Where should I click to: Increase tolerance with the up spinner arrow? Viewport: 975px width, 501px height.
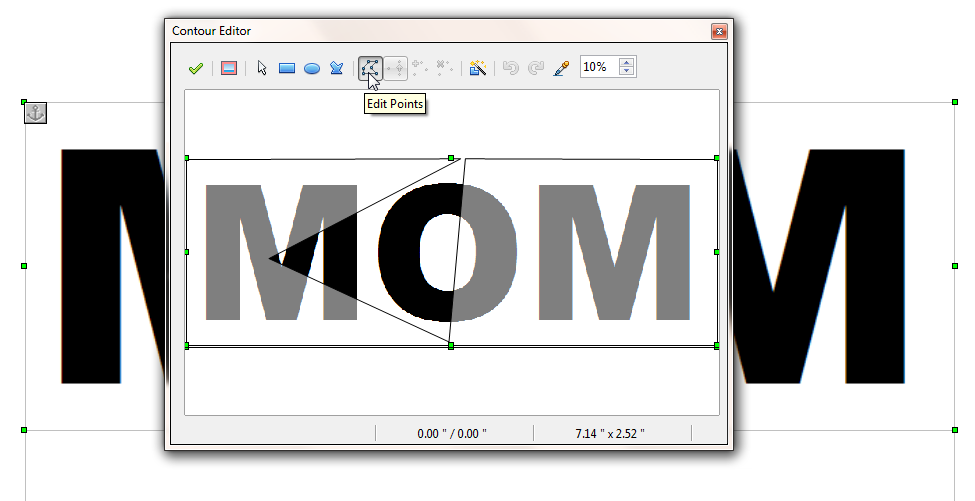(x=627, y=62)
